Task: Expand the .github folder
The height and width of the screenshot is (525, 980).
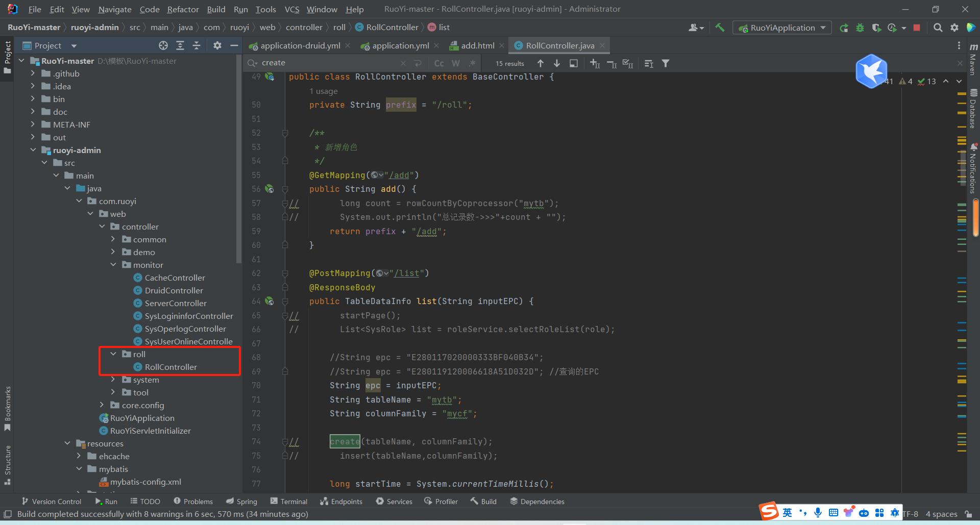Action: (33, 73)
